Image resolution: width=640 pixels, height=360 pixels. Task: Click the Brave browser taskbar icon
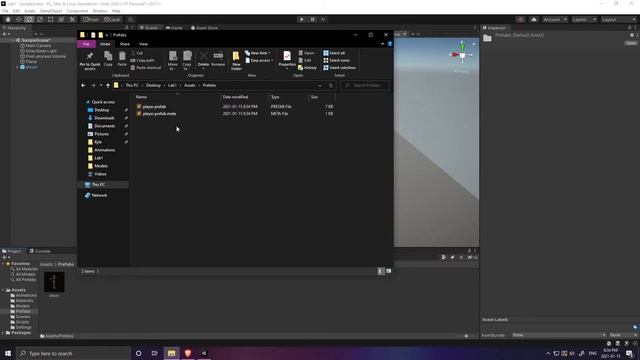[x=188, y=353]
